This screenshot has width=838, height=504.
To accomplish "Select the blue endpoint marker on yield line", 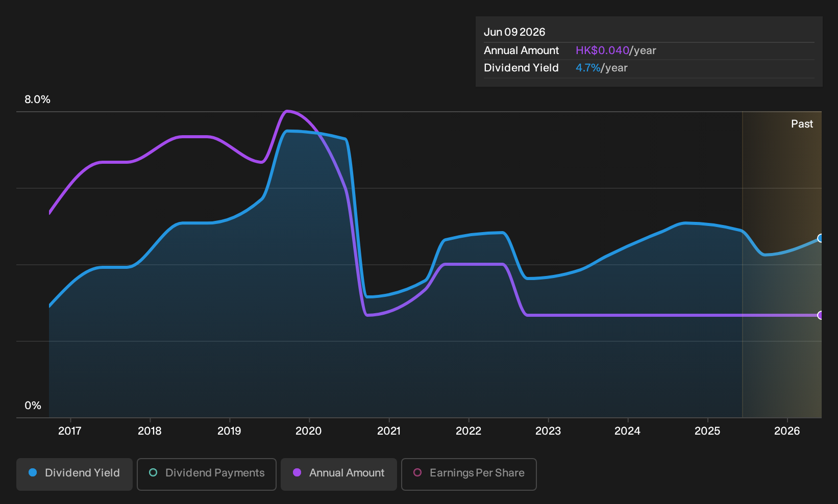I will (821, 238).
